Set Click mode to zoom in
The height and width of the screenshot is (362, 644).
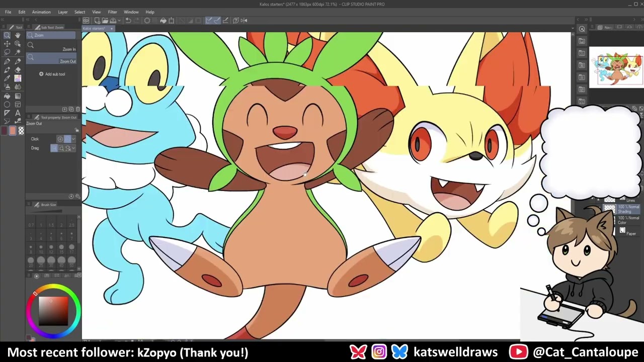[x=60, y=139]
